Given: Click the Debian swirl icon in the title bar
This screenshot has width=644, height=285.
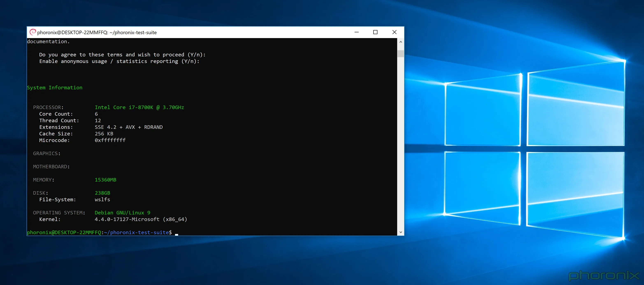Looking at the screenshot, I should tap(33, 32).
